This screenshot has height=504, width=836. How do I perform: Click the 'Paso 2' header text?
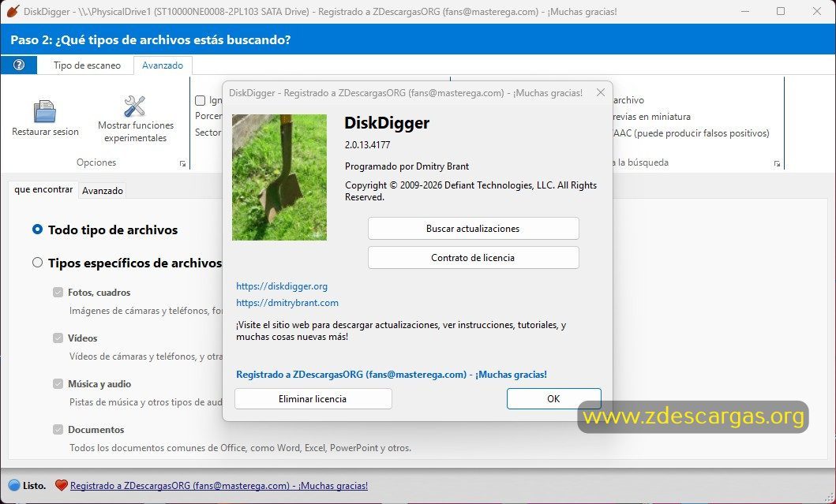coord(150,39)
